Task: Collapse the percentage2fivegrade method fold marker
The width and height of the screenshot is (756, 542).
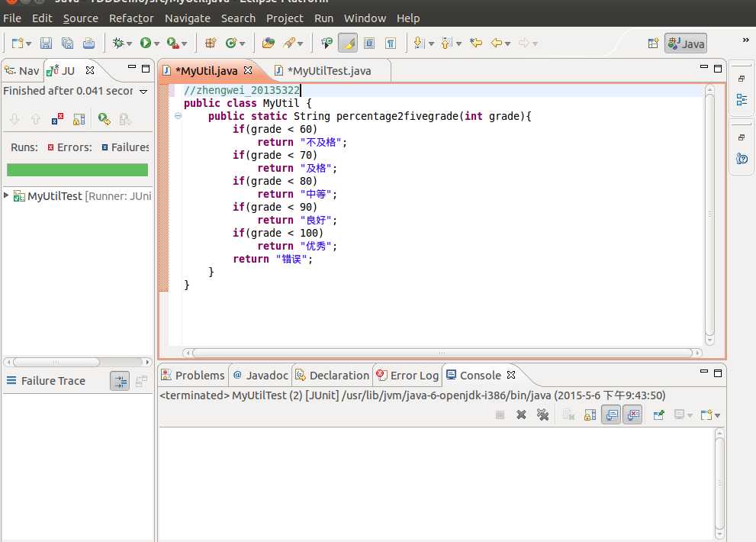Action: [x=178, y=116]
